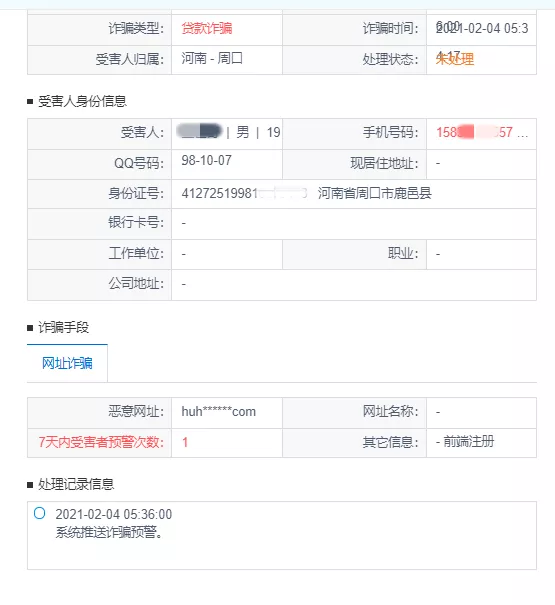This screenshot has height=605, width=555.
Task: Open the 网址诈骗 tab
Action: (67, 363)
